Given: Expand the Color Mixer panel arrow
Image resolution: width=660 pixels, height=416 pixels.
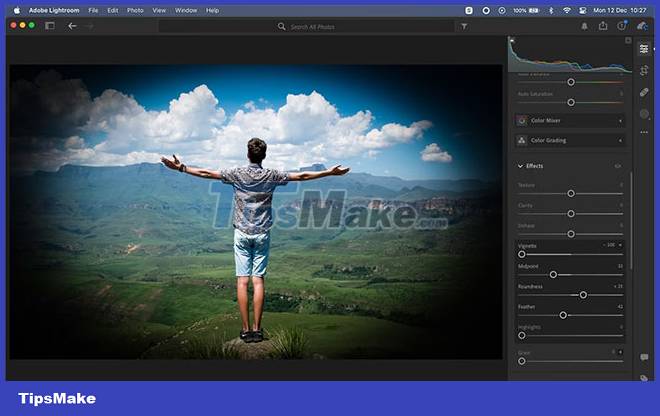Looking at the screenshot, I should [620, 121].
